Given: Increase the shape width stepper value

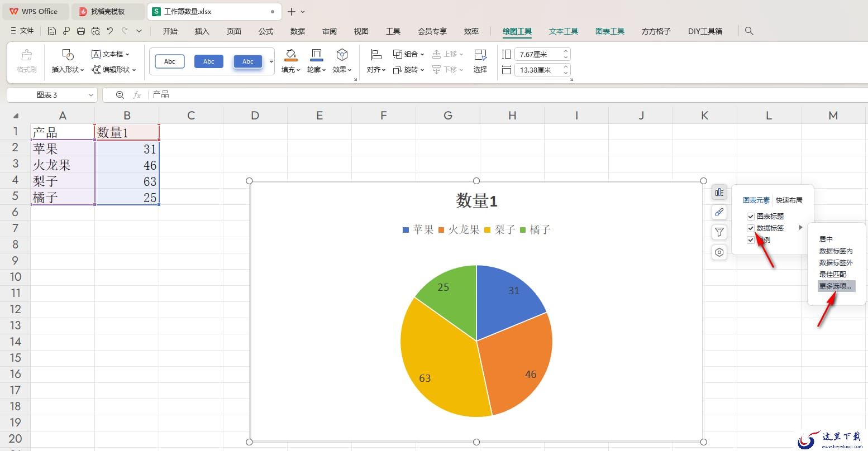Looking at the screenshot, I should (x=566, y=68).
